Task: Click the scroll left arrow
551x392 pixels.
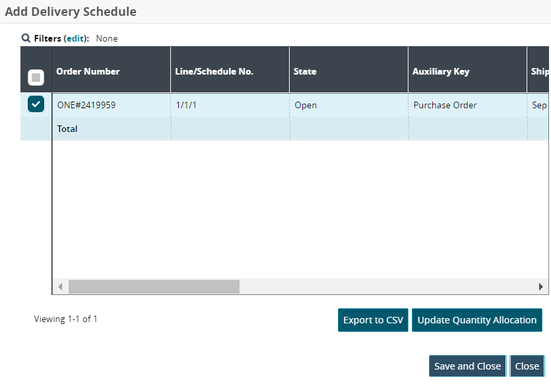Action: tap(60, 286)
